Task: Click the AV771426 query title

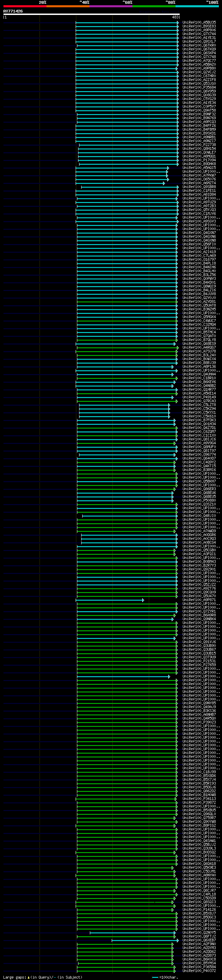Action: [x=13, y=11]
